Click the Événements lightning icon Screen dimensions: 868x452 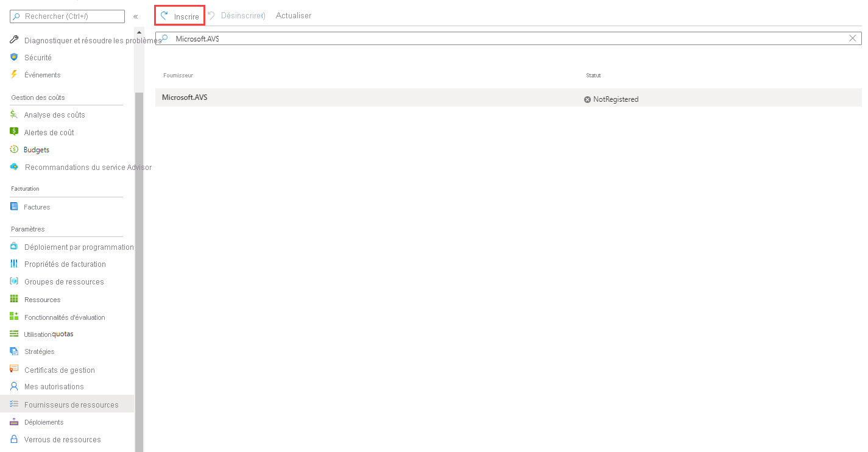(15, 74)
